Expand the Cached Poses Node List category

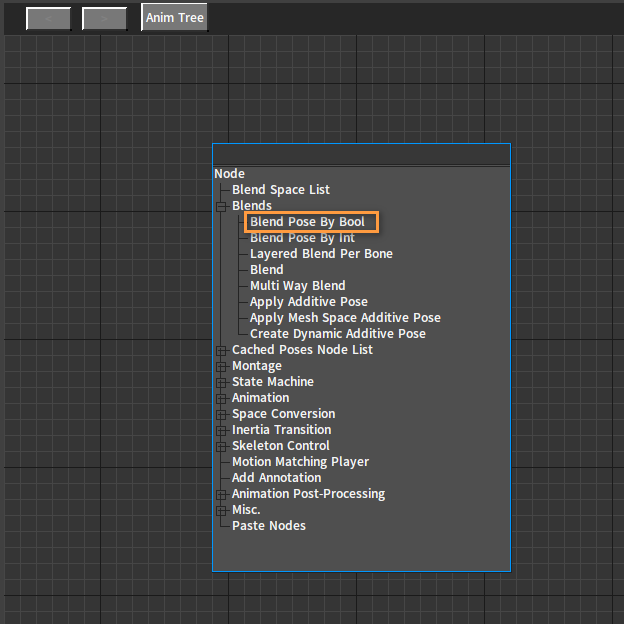coord(221,350)
